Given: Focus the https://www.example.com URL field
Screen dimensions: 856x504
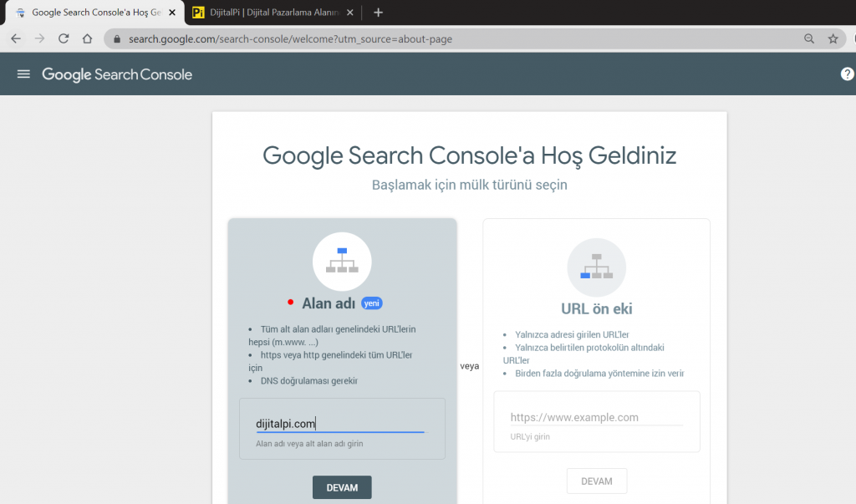Looking at the screenshot, I should click(597, 417).
